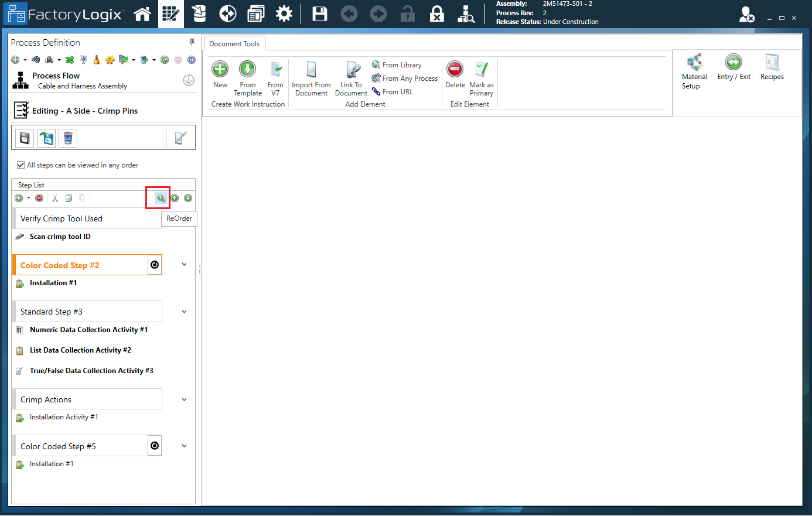
Task: Cut the selected step with the scissors icon
Action: click(x=54, y=198)
